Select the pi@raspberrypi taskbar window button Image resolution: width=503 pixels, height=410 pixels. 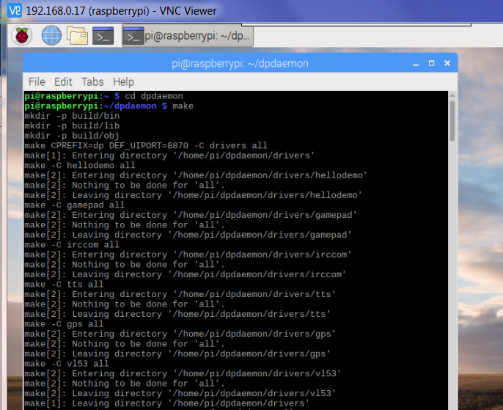[x=188, y=36]
